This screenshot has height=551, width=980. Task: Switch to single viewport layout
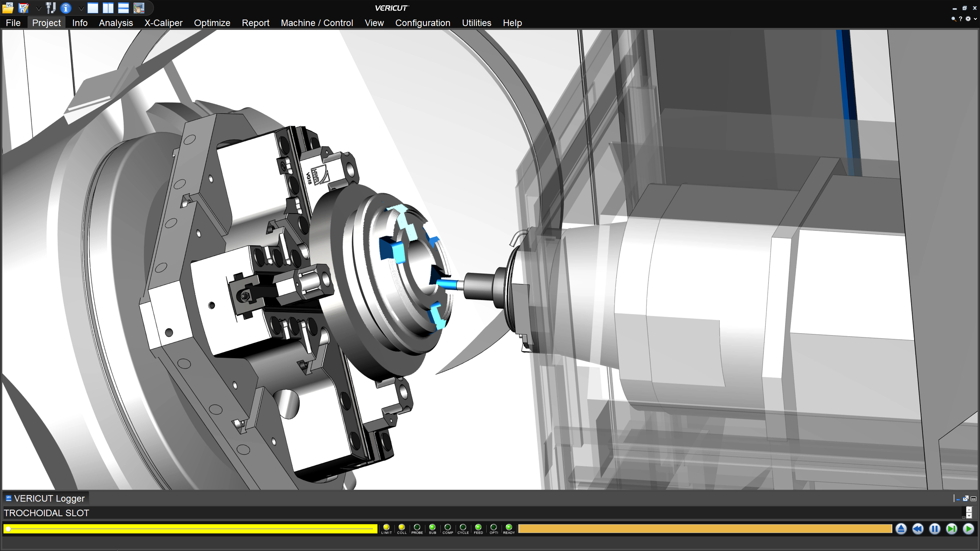coord(93,8)
